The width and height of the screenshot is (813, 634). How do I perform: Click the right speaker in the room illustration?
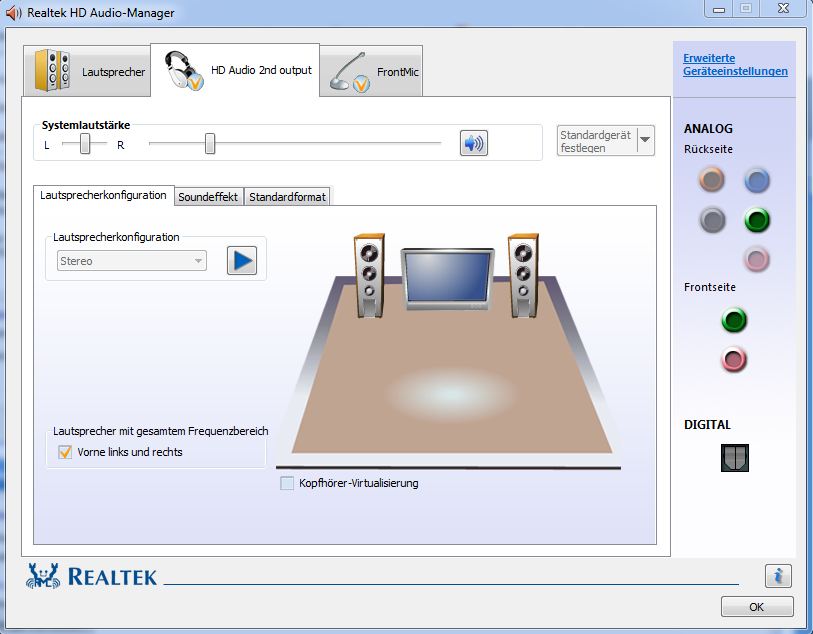tap(523, 275)
